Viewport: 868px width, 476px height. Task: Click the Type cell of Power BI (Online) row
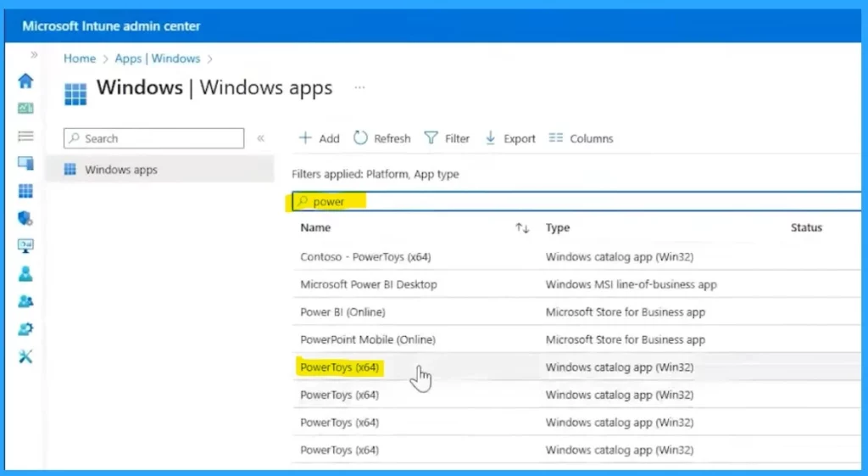pyautogui.click(x=626, y=312)
